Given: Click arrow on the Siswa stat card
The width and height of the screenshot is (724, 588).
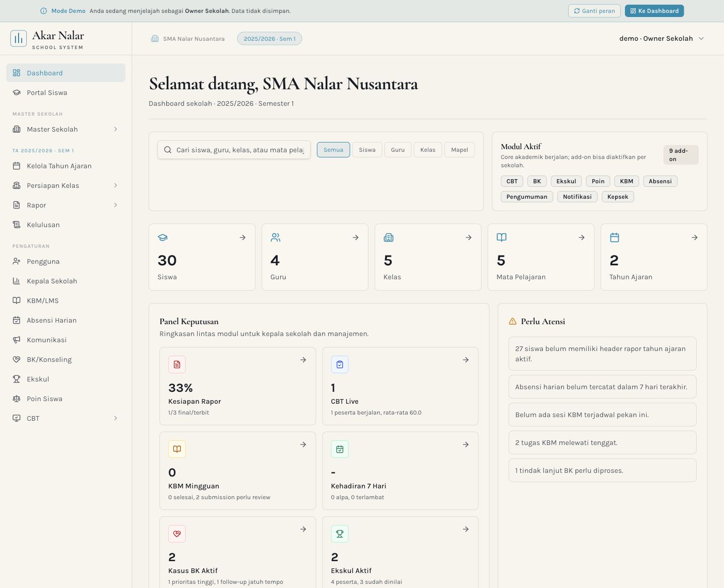Looking at the screenshot, I should tap(243, 237).
